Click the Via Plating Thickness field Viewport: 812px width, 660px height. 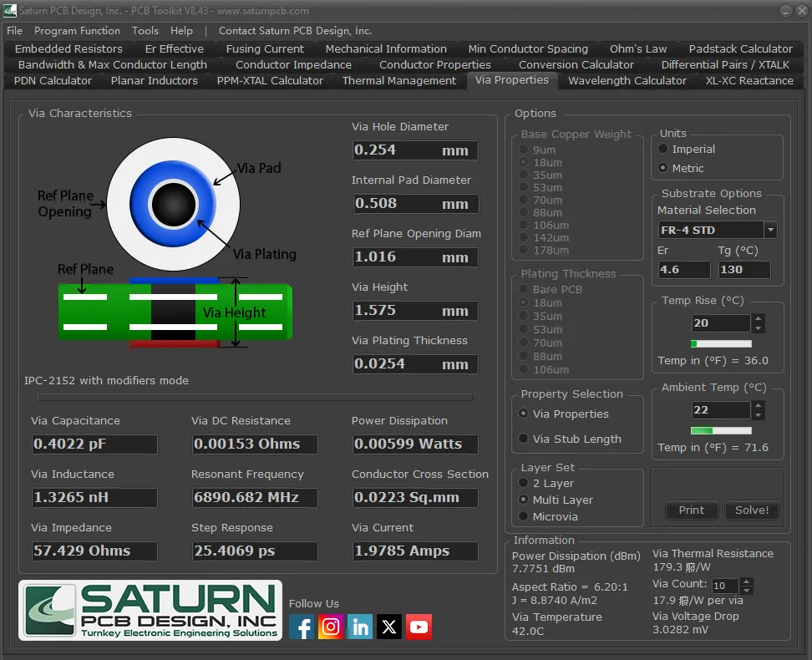(415, 363)
